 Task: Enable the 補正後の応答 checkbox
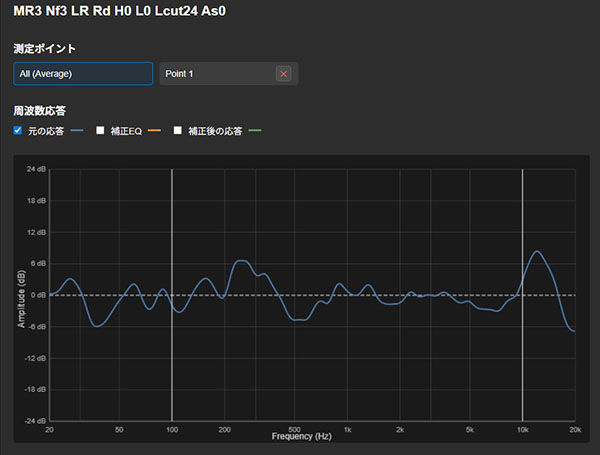click(179, 131)
